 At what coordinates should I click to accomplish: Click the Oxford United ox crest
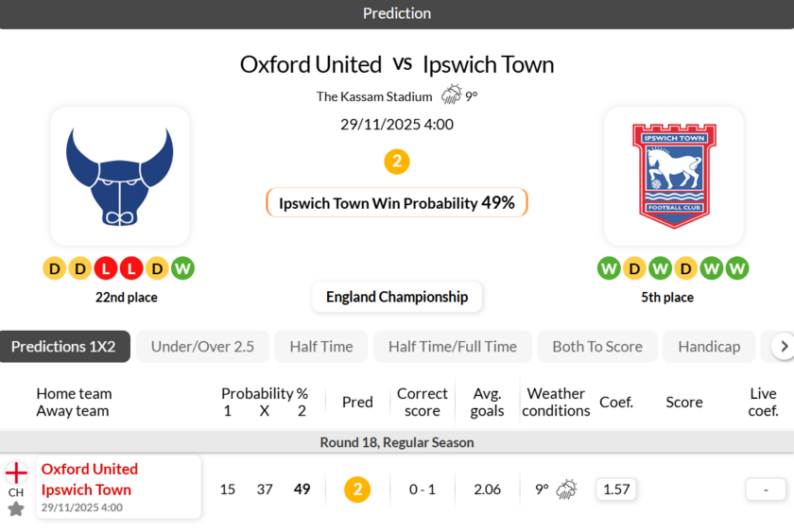click(120, 177)
